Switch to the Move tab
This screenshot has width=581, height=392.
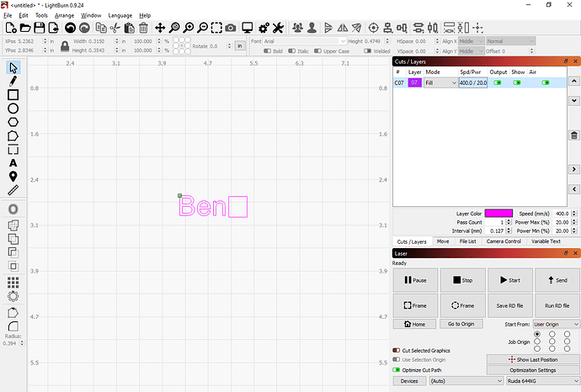coord(443,241)
